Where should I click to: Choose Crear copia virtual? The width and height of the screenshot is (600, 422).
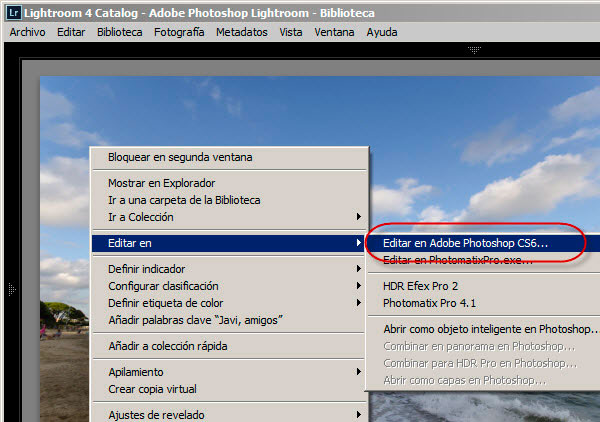[230, 389]
